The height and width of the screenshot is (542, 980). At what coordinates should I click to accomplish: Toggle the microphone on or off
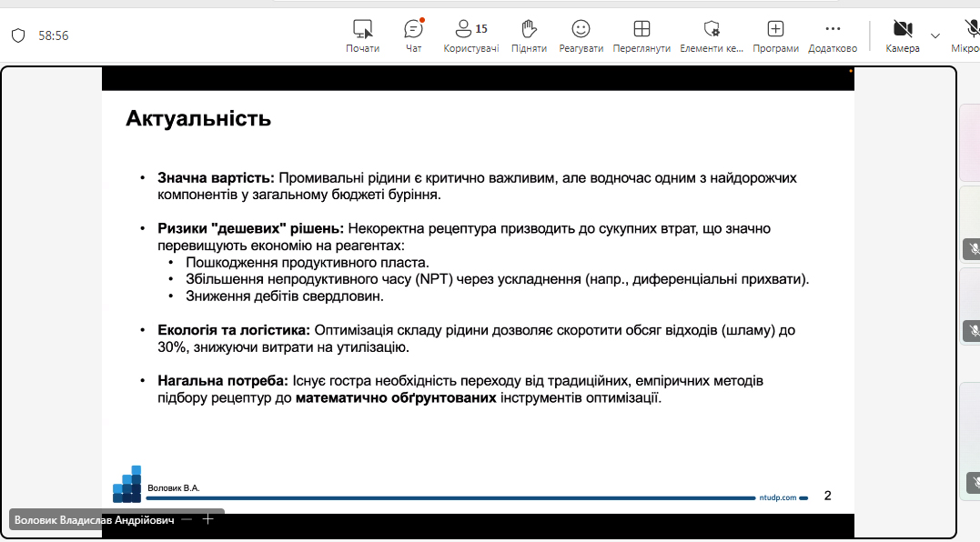969,35
